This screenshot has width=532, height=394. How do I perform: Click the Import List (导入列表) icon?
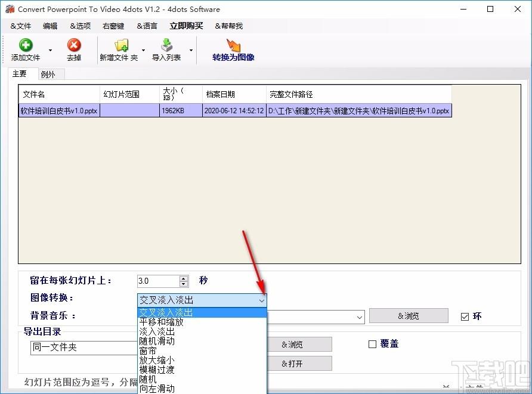(167, 45)
